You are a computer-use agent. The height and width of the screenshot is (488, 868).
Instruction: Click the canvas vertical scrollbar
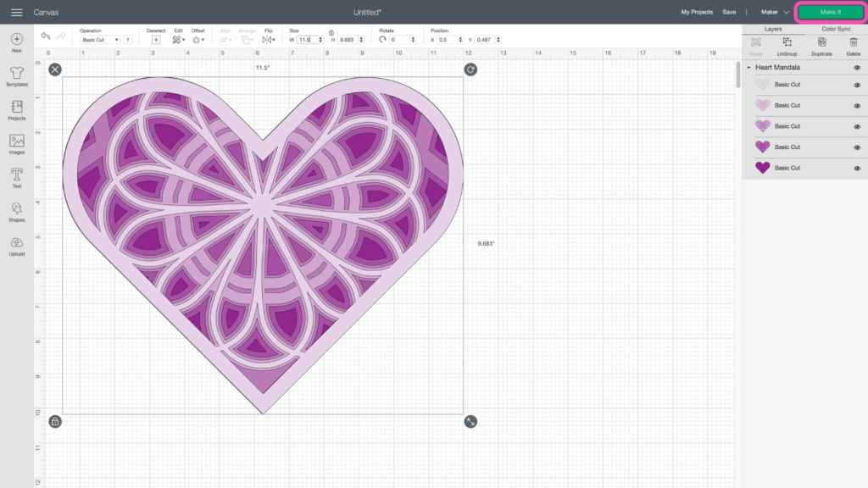click(738, 75)
